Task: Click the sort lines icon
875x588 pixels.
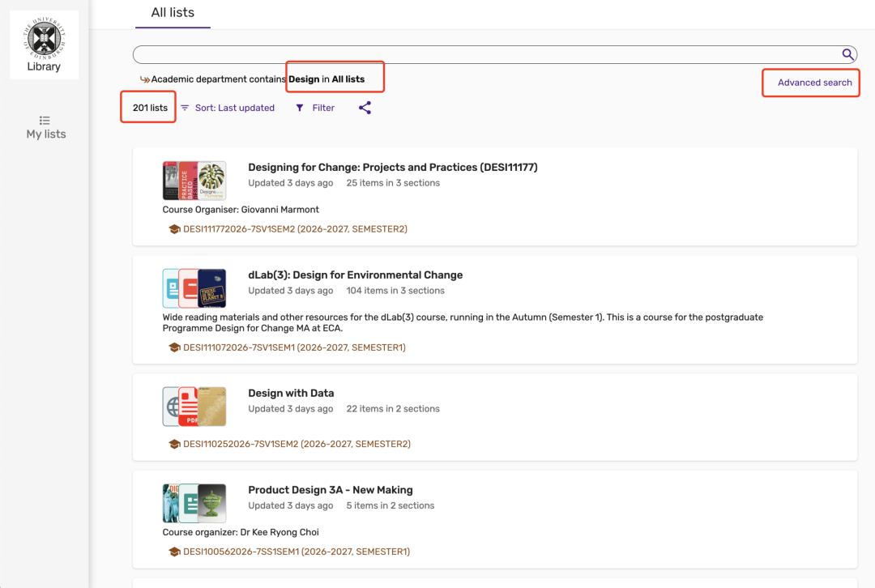Action: pos(185,108)
